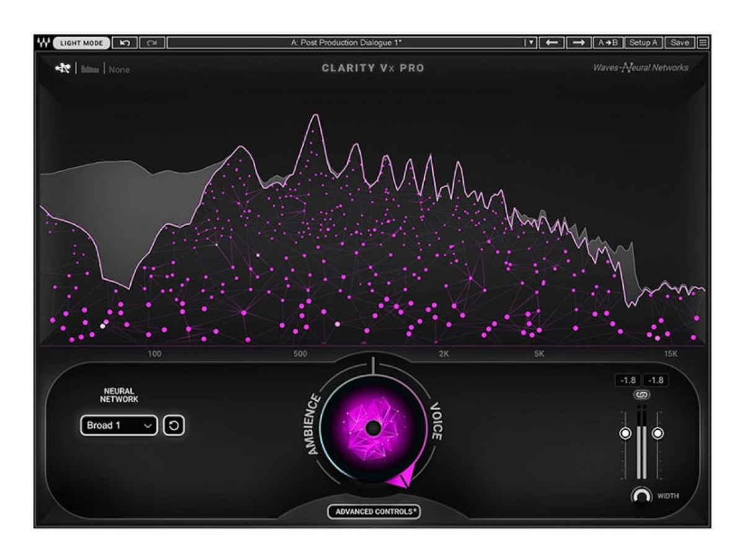This screenshot has height=560, width=744.
Task: Click the Waves logo icon
Action: pyautogui.click(x=43, y=43)
